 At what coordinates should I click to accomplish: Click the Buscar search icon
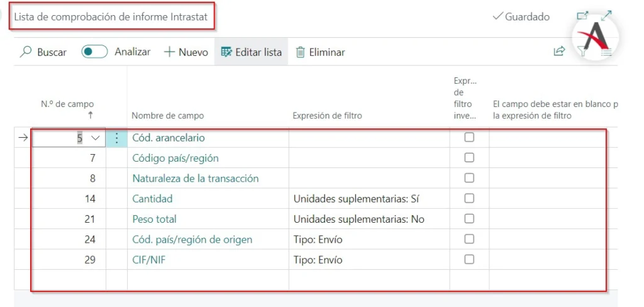pos(26,52)
